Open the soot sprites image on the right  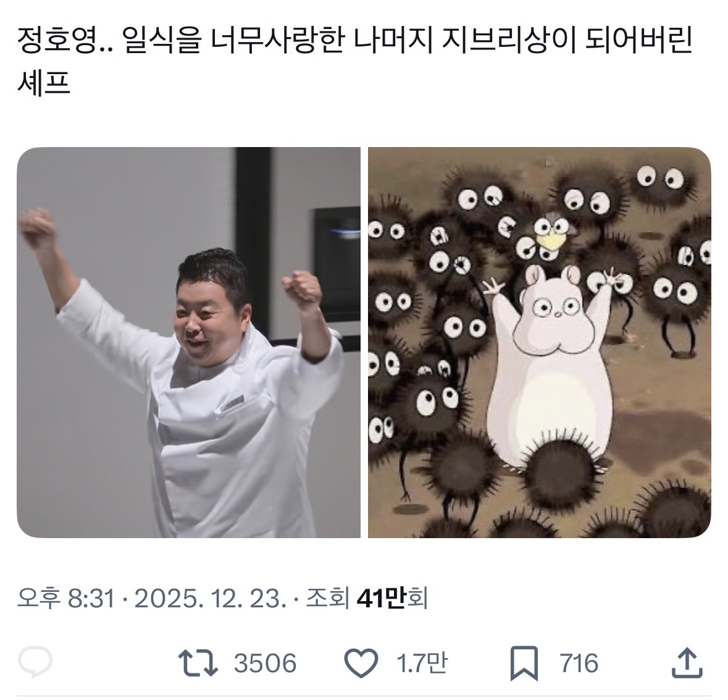pyautogui.click(x=540, y=342)
